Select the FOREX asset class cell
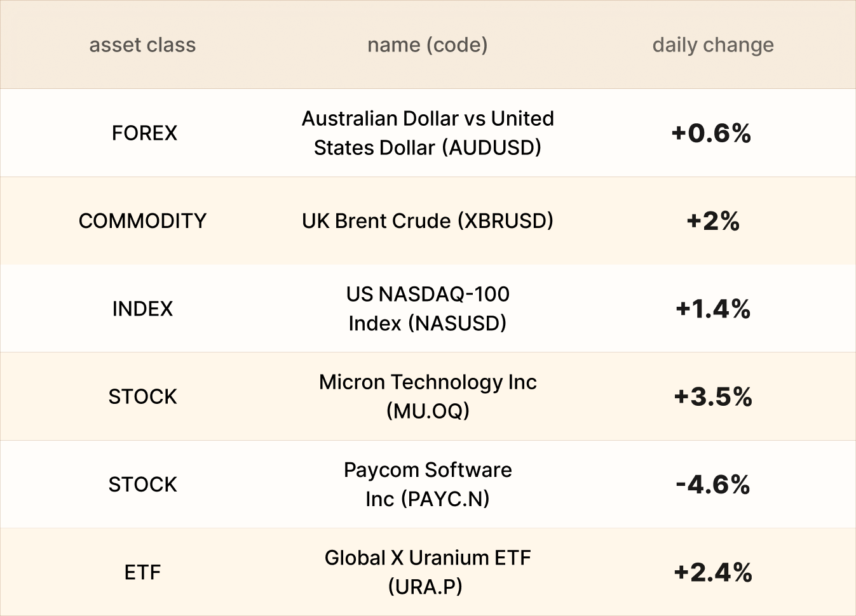 point(144,133)
